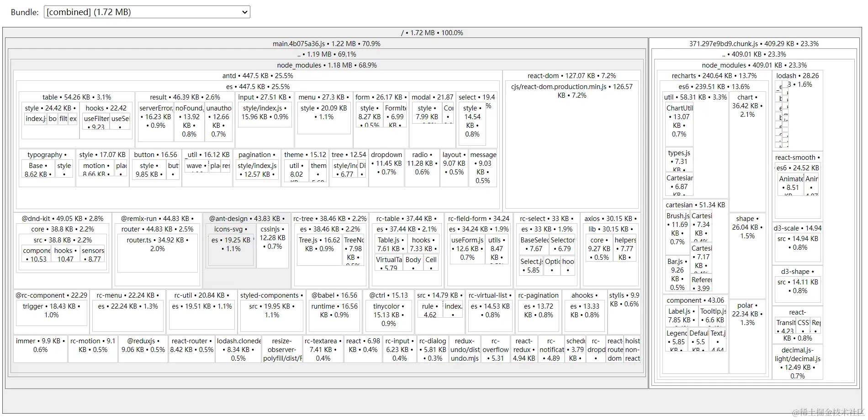Select the 'input • 27.51 KB' label

265,97
